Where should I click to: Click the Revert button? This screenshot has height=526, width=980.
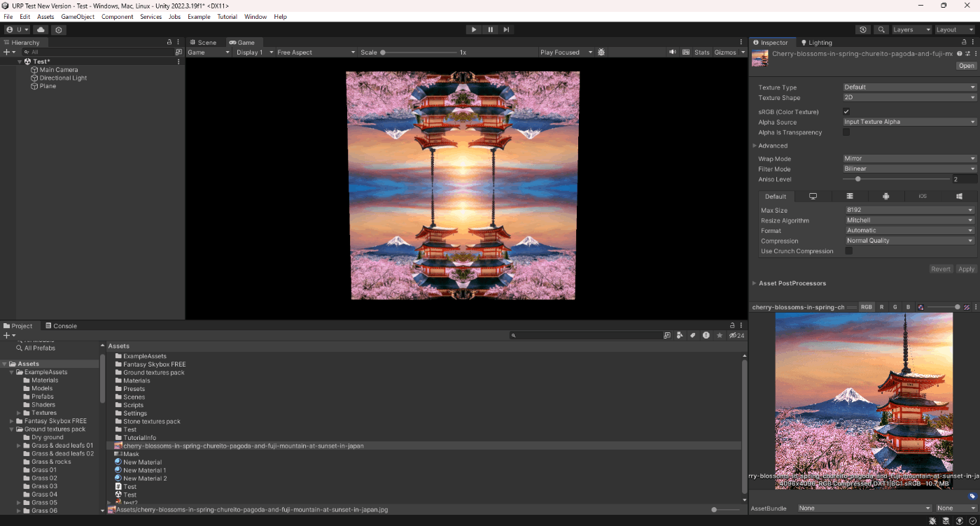941,269
